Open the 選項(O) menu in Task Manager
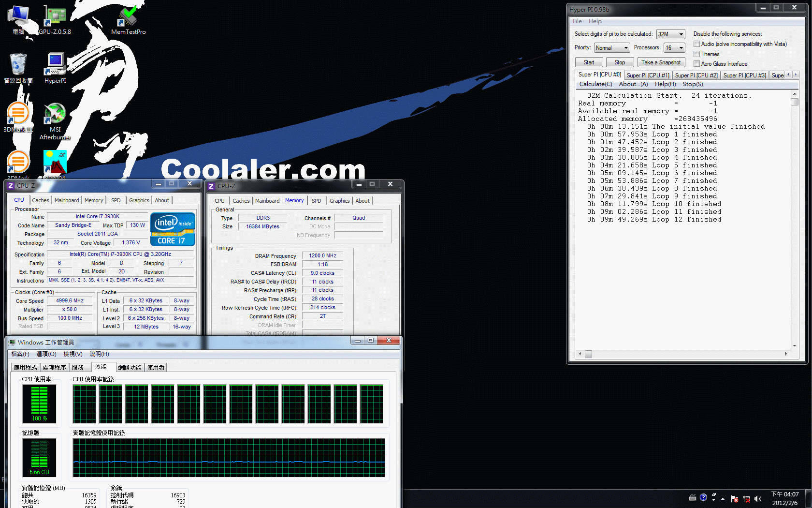This screenshot has width=812, height=508. pos(46,354)
